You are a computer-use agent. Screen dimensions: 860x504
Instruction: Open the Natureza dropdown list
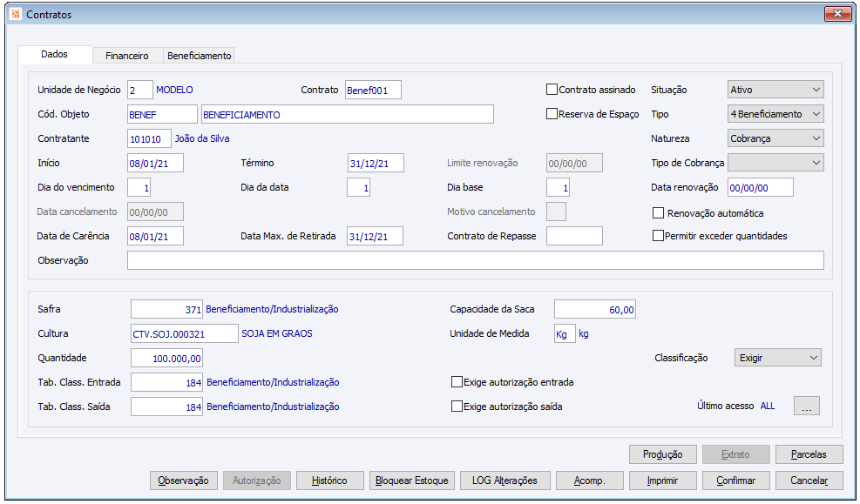tap(775, 138)
